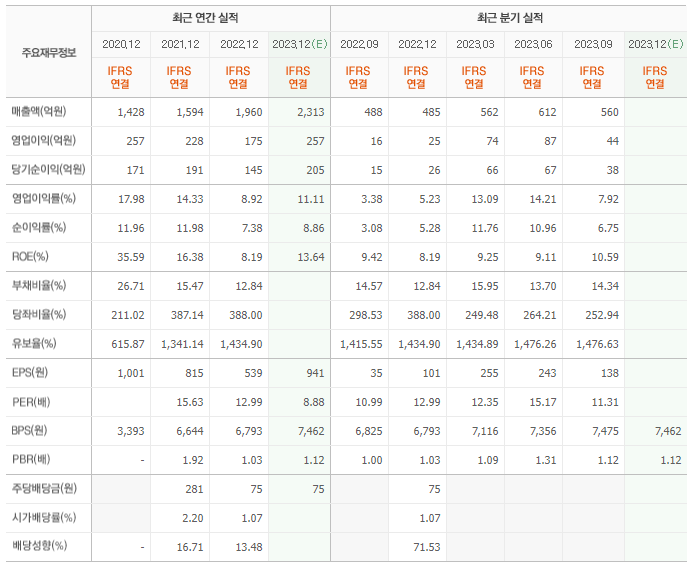Click the 주당배당금 value 281

194,490
